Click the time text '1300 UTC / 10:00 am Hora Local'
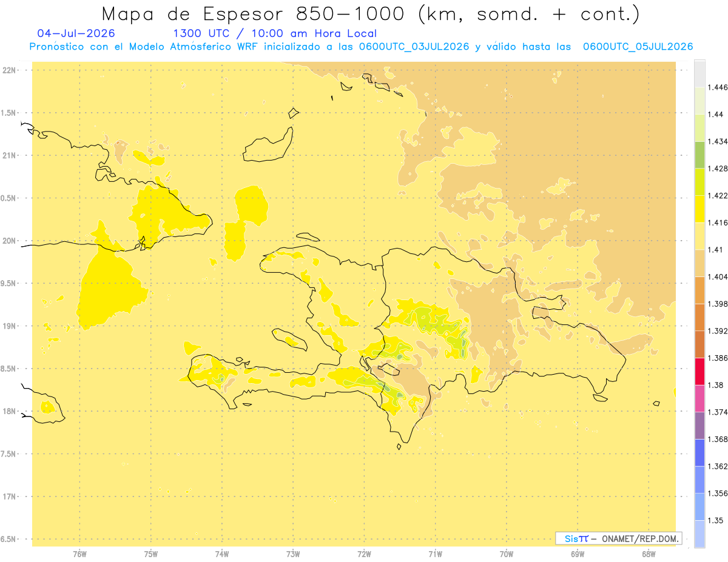This screenshot has width=728, height=562. 275,33
